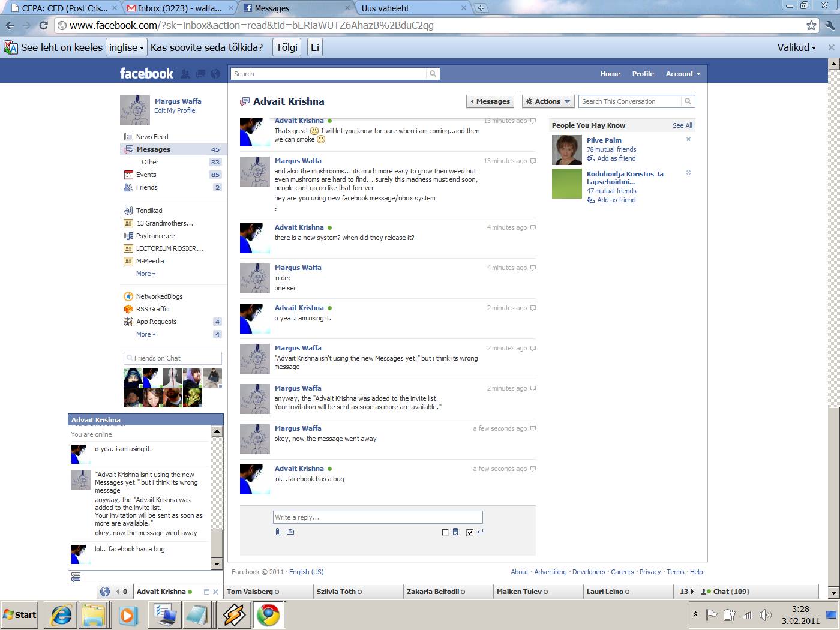Uncheck the press-enter-to-send checkbox
This screenshot has height=630, width=840.
click(x=469, y=532)
